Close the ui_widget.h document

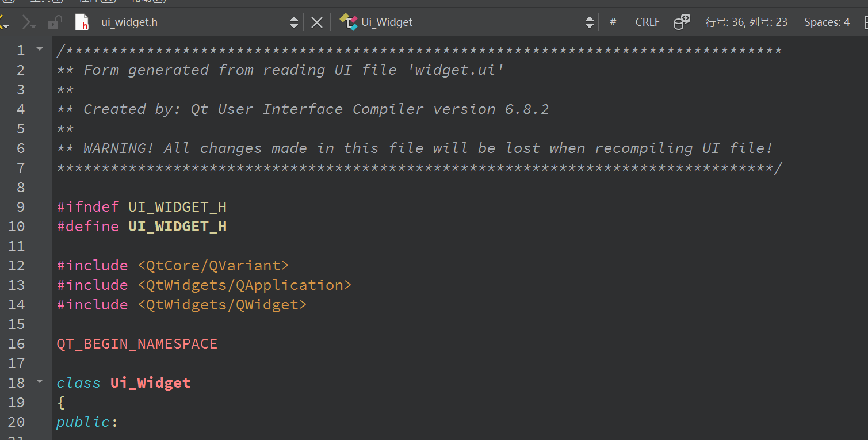point(316,22)
